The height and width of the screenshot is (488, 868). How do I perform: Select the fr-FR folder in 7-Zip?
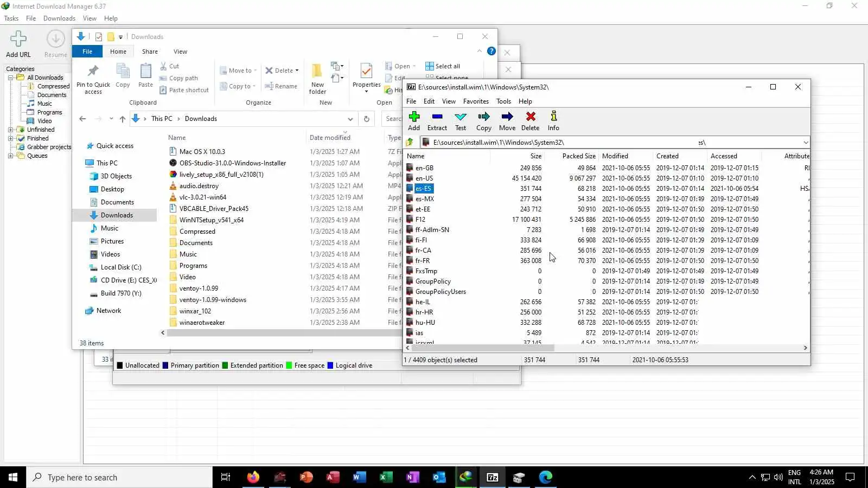423,261
